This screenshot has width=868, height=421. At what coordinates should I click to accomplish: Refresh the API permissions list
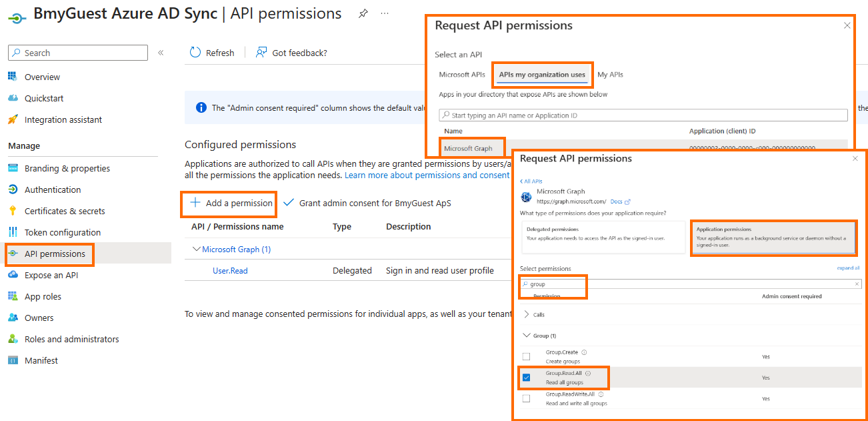coord(212,53)
